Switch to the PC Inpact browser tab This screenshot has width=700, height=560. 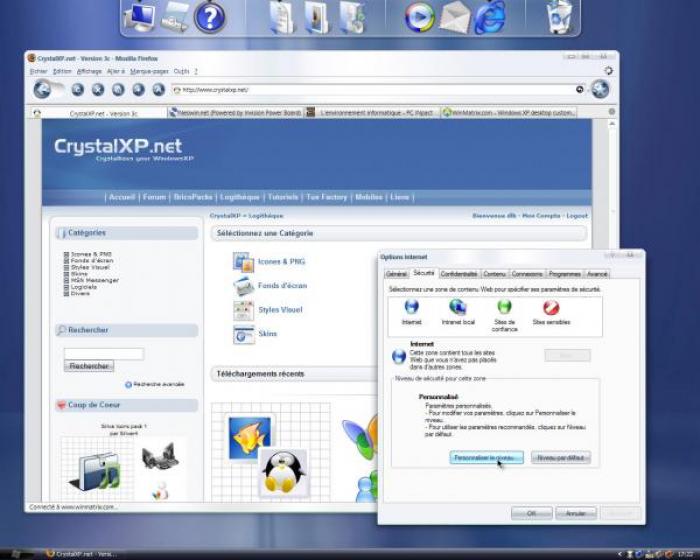[x=372, y=113]
